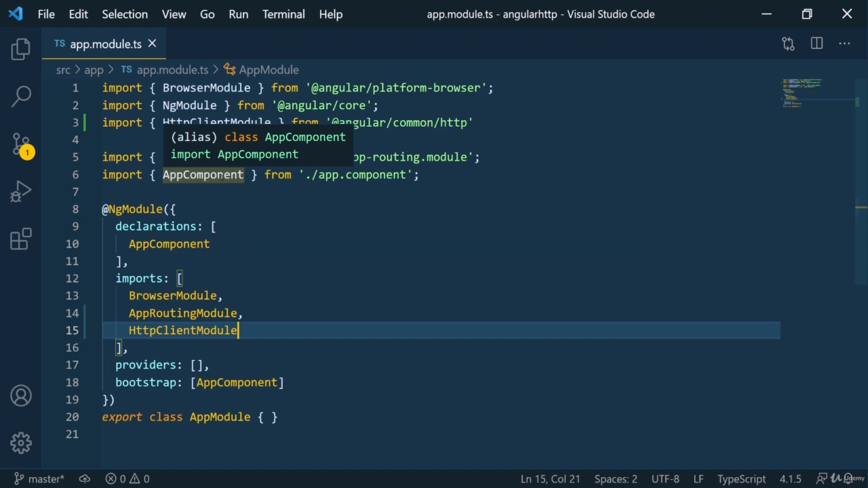Click Spaces: 2 indentation setting
Screen dimensions: 868x488
tap(616, 479)
